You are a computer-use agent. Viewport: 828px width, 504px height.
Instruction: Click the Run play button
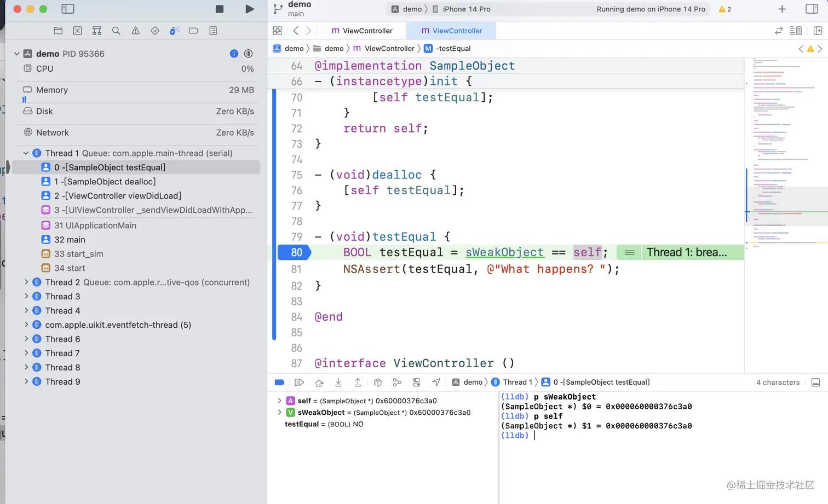250,9
